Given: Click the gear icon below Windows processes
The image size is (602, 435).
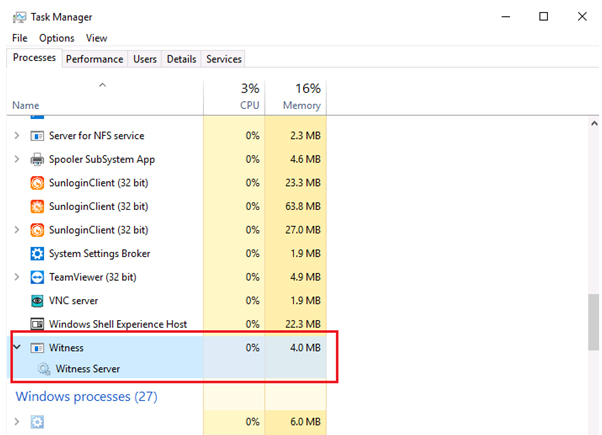Looking at the screenshot, I should (37, 422).
